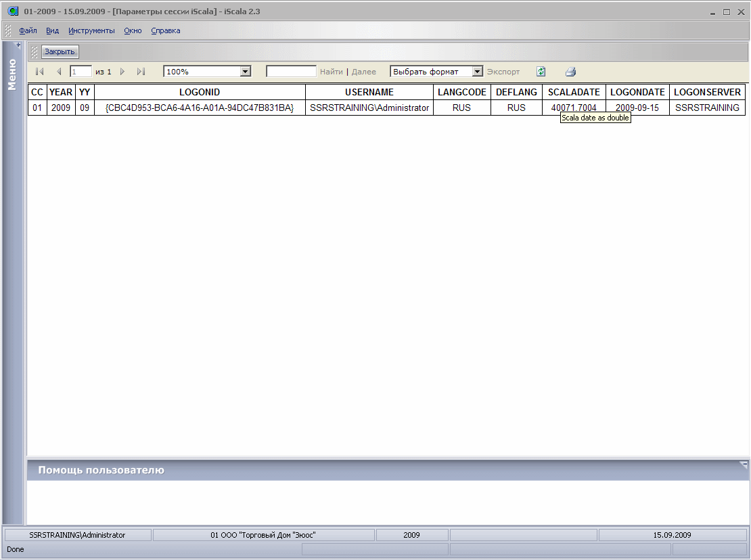The width and height of the screenshot is (751, 560).
Task: Click status bar company ООО "Торговый Дом "Зюос"
Action: pyautogui.click(x=263, y=535)
